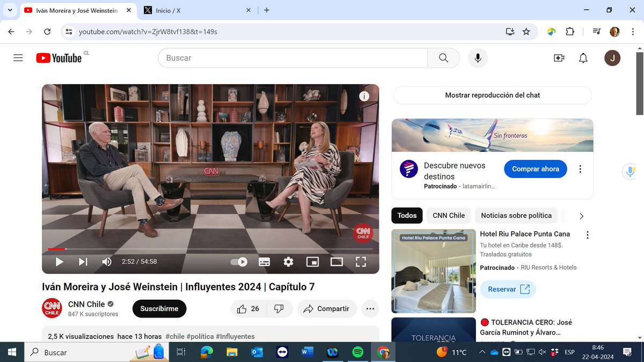Click in the YouTube search box
This screenshot has width=644, height=362.
point(293,58)
